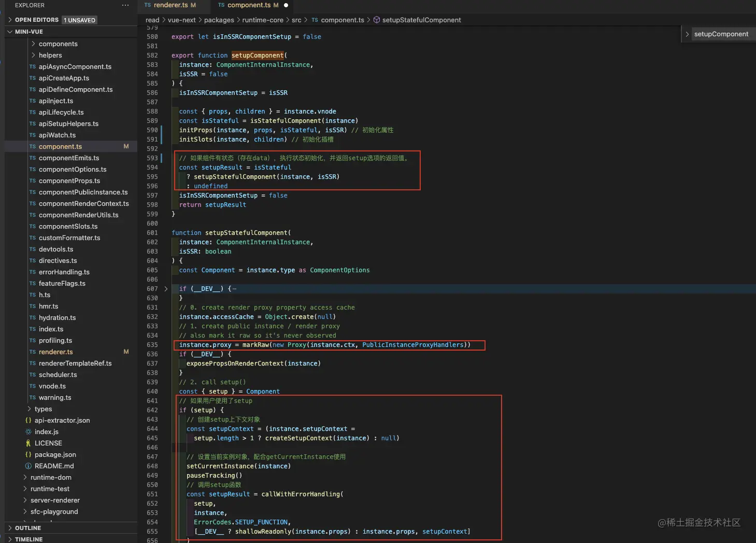
Task: Expand the sfc-playground folder
Action: pos(25,512)
